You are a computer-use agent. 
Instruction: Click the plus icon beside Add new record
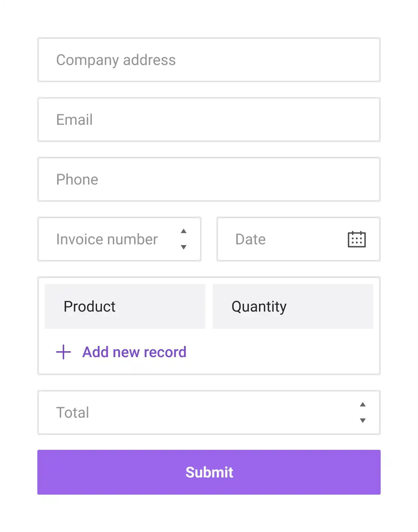(x=63, y=352)
